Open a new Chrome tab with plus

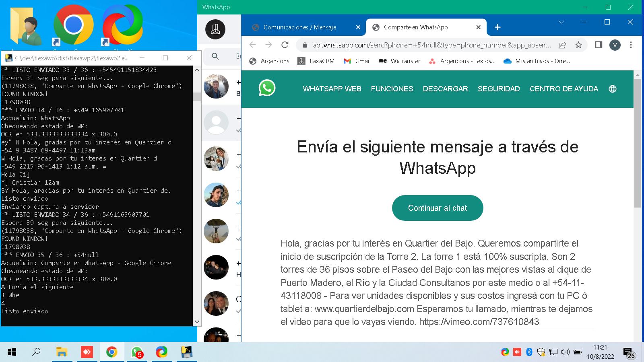coord(497,27)
